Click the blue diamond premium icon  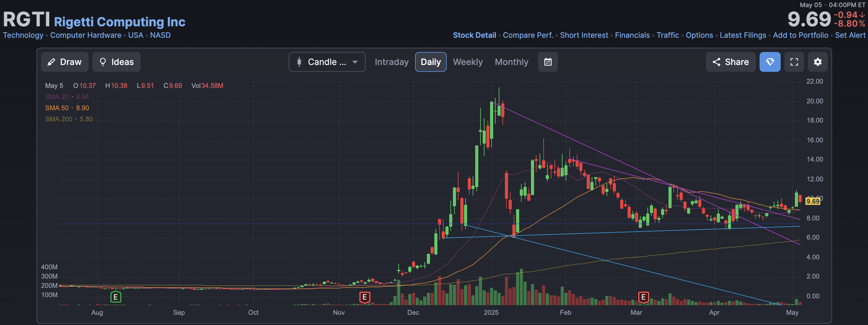[x=770, y=62]
